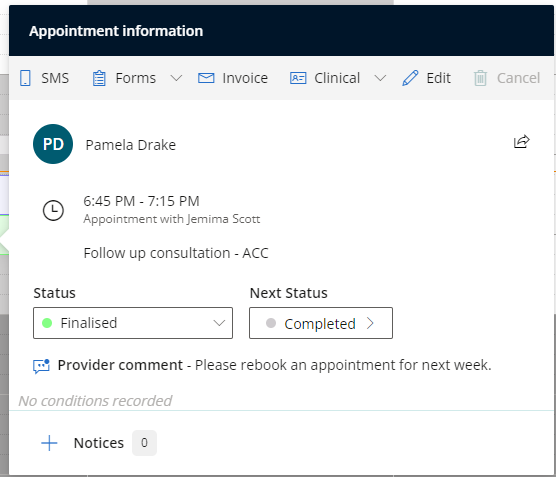Click the Cancel trash bin icon
The image size is (556, 477).
coord(480,78)
